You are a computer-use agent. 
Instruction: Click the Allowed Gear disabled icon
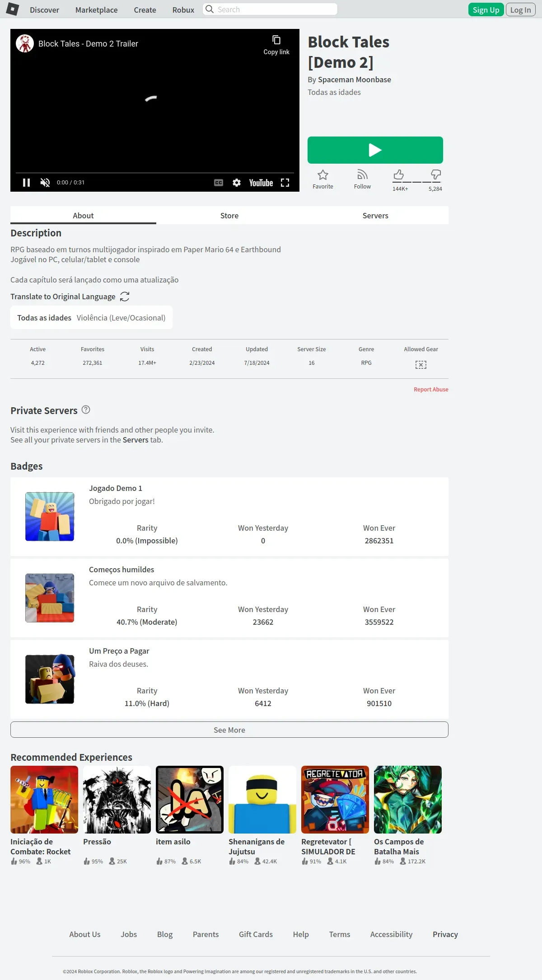[421, 364]
